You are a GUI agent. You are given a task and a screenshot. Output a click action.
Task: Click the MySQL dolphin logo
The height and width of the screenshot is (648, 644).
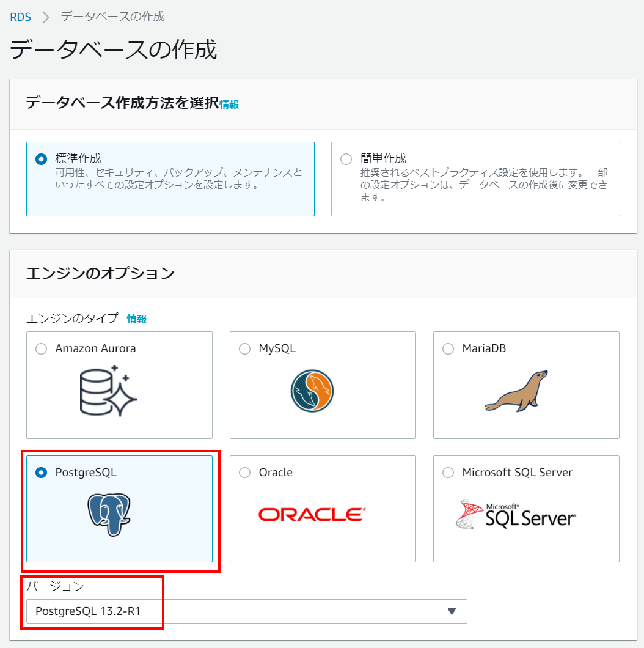coord(312,390)
